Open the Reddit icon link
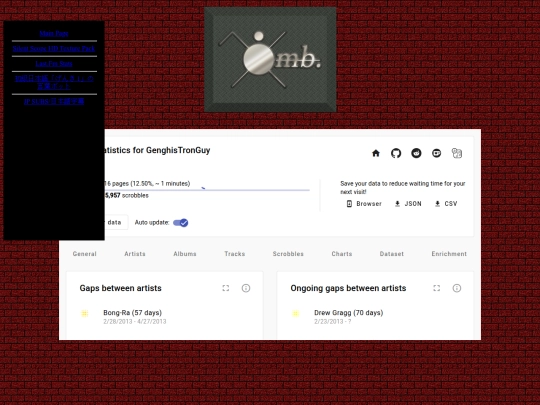Viewport: 540px width, 405px height. click(416, 153)
